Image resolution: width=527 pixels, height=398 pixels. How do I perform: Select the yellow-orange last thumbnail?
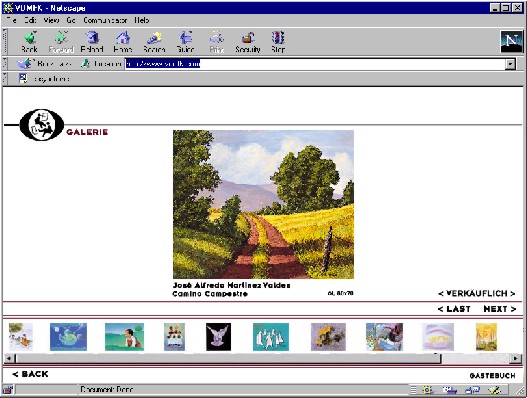pyautogui.click(x=486, y=337)
